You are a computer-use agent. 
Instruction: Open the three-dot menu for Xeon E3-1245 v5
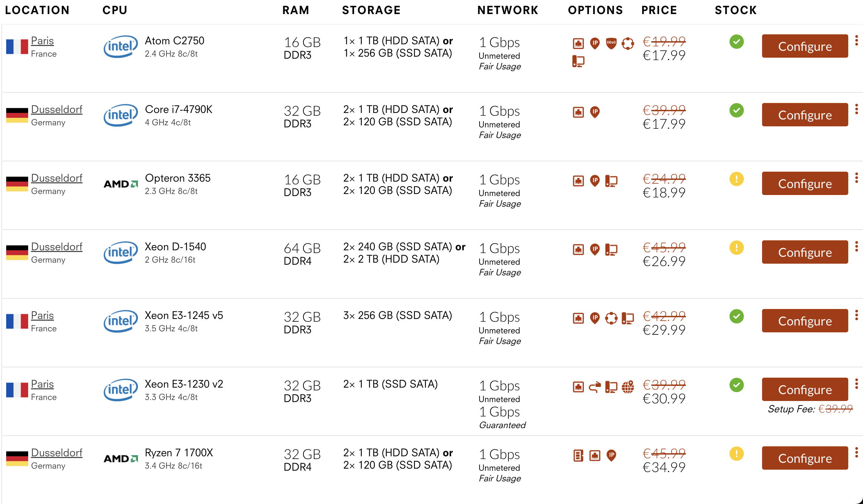click(x=856, y=316)
